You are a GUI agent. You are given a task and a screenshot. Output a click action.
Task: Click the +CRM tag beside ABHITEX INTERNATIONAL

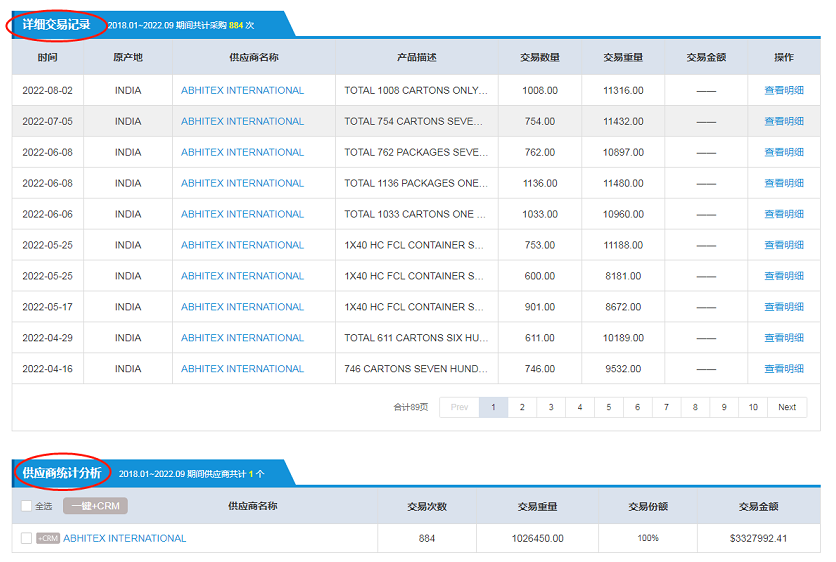click(48, 539)
